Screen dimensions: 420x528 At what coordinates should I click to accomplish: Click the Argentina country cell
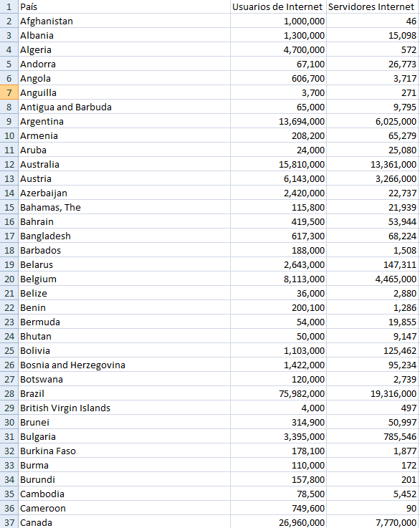[x=124, y=121]
